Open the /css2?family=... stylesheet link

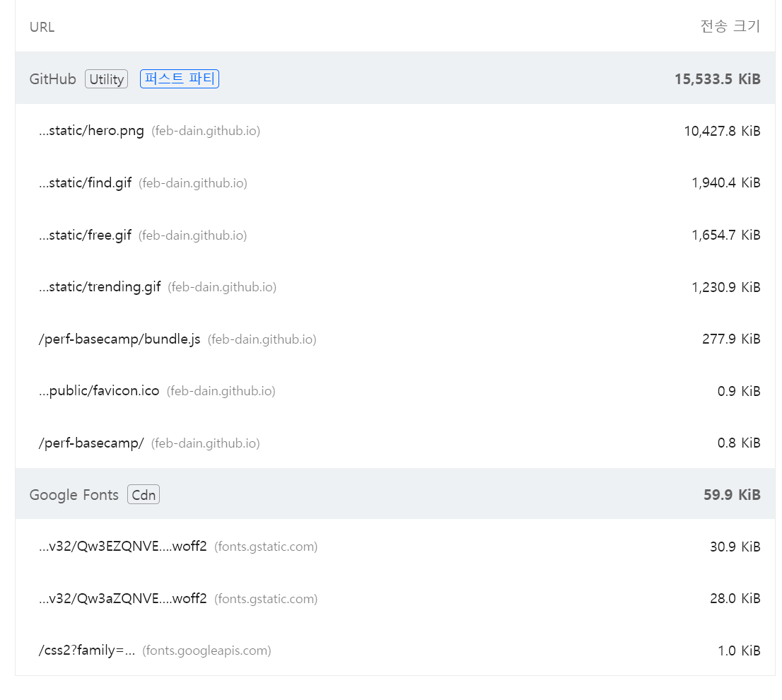(87, 651)
